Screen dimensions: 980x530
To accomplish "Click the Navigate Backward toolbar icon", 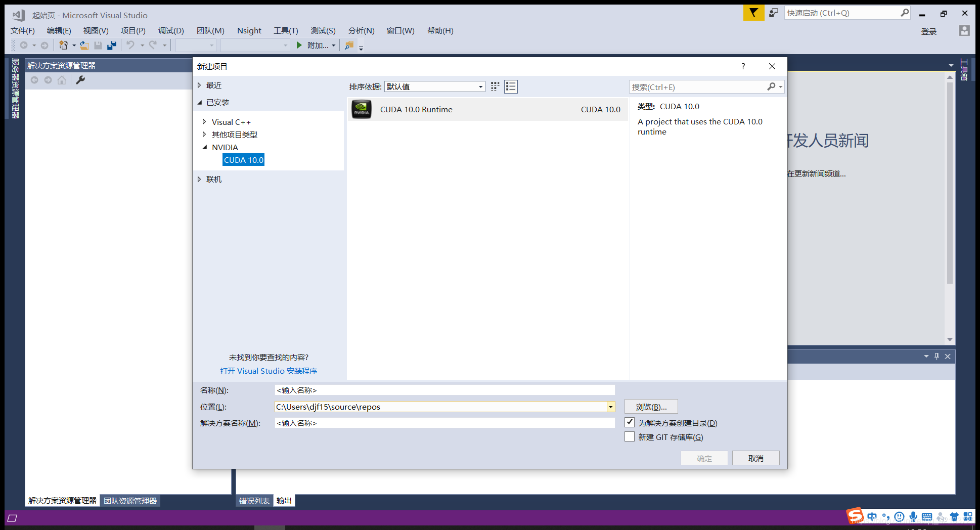I will [x=24, y=45].
